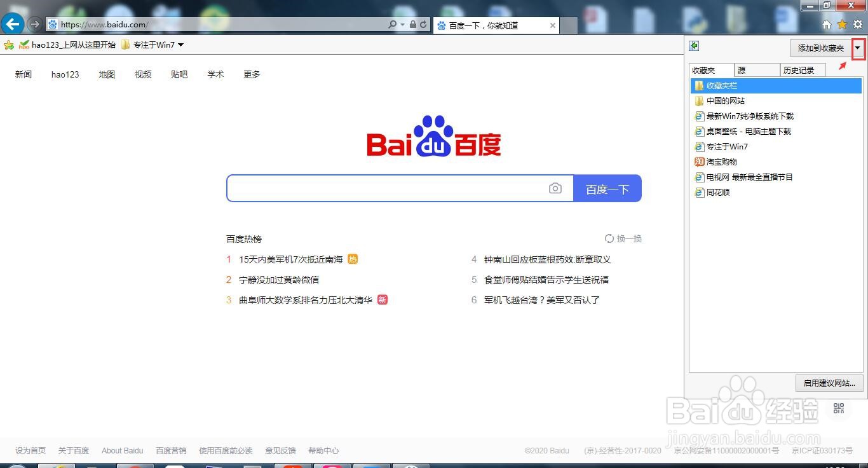
Task: Click the 百度营销 footer link
Action: [171, 450]
